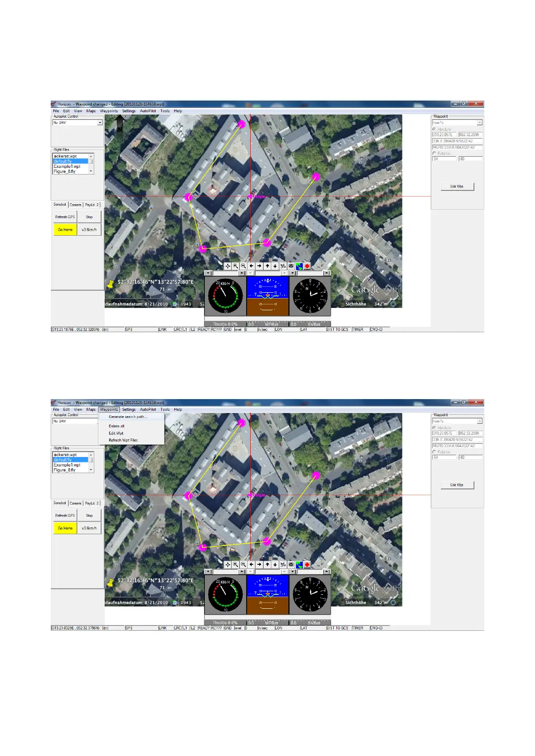This screenshot has width=535, height=756.
Task: Open the Waypoints menu in upper screenshot
Action: click(x=109, y=111)
